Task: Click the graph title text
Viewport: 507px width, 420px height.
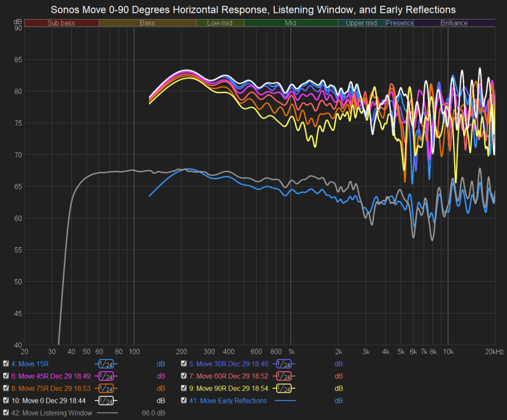Action: coord(253,9)
